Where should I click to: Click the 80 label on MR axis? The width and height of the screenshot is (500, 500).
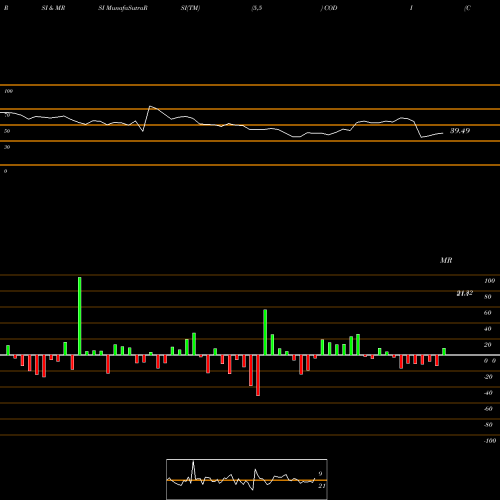click(488, 297)
